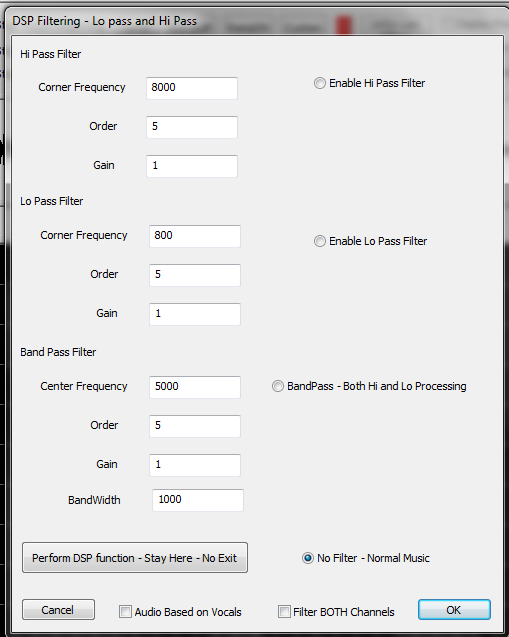The height and width of the screenshot is (637, 509).
Task: Click the Band Pass Filter Gain field
Action: coord(195,465)
